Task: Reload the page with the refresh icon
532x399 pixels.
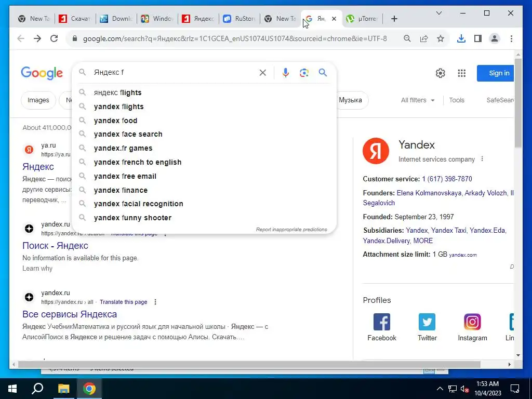Action: 54,38
